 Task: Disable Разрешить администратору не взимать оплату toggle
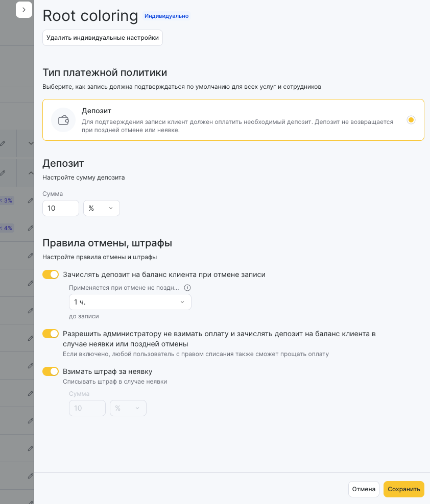point(51,334)
